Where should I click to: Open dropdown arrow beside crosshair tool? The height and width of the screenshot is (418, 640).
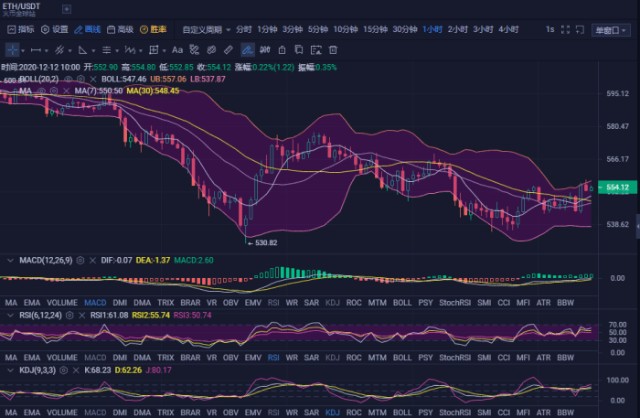coord(22,51)
